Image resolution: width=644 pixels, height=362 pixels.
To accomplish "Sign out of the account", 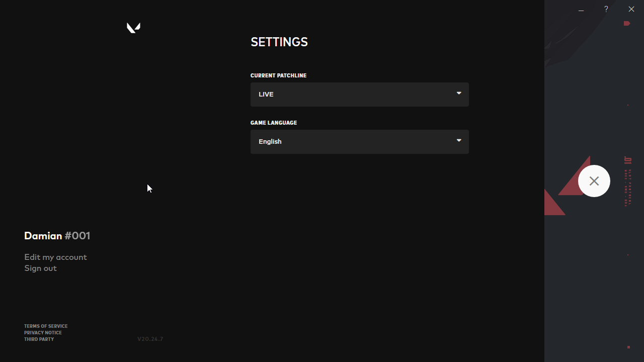I will [40, 268].
